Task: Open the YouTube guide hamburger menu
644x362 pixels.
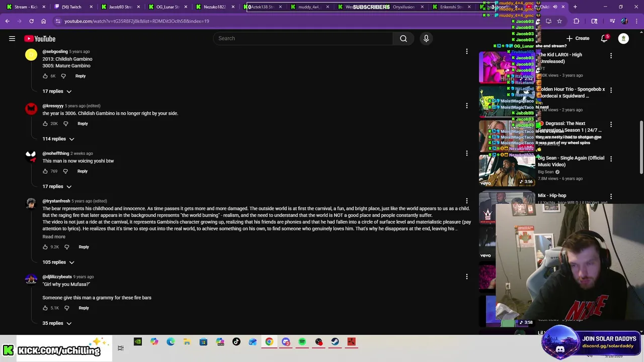Action: [x=12, y=39]
